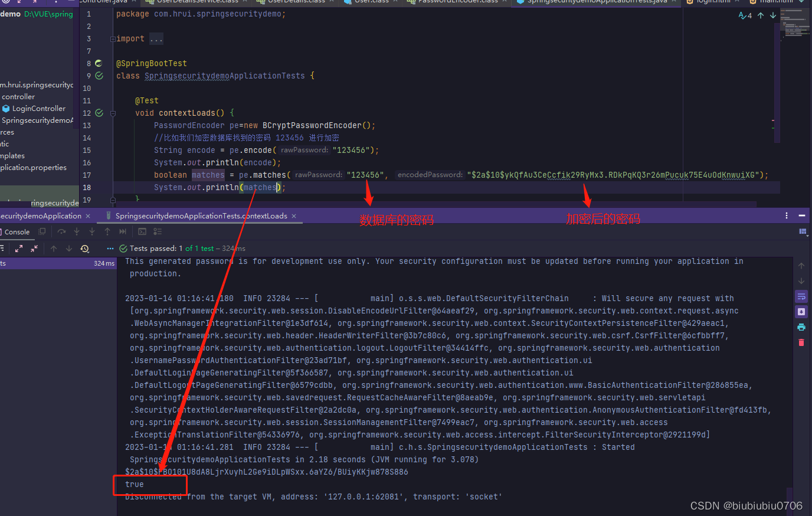Viewport: 812px width, 516px height.
Task: Click the System.out.println(encode) statement
Action: click(x=218, y=162)
